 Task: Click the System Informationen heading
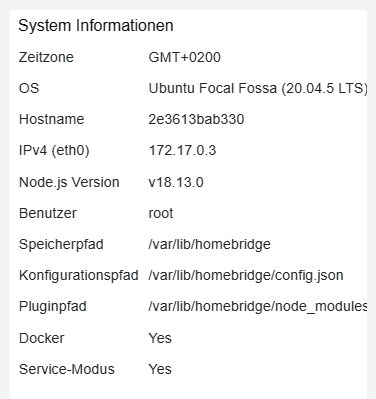[96, 26]
